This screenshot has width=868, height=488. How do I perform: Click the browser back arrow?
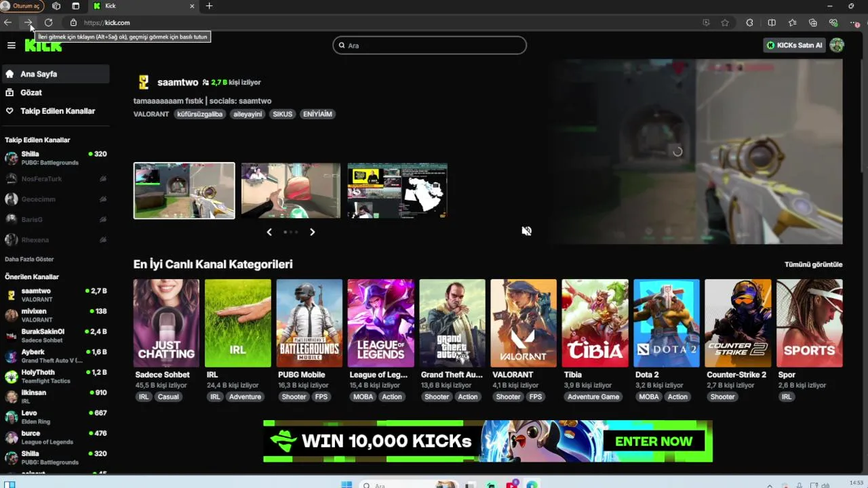(x=8, y=22)
